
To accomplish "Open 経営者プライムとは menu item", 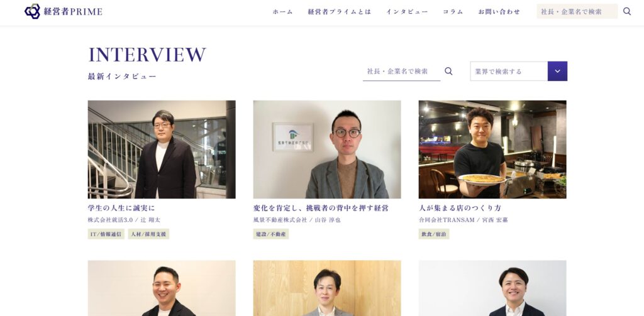I will click(x=339, y=11).
